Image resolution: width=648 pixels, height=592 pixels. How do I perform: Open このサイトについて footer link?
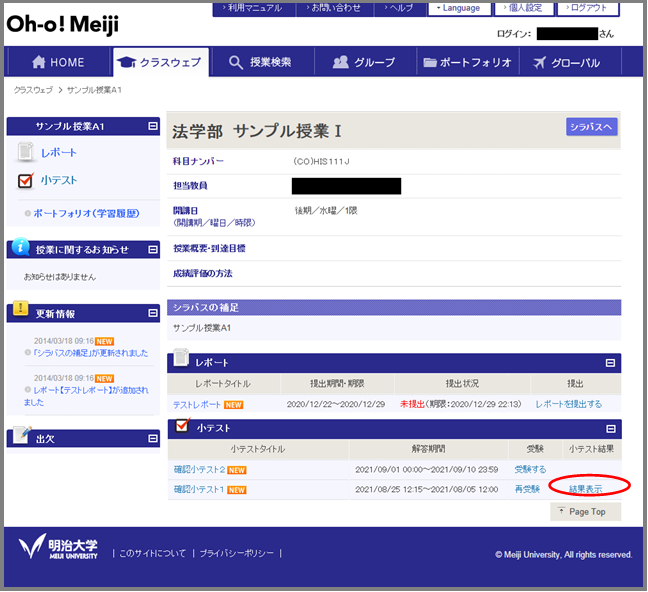click(152, 553)
